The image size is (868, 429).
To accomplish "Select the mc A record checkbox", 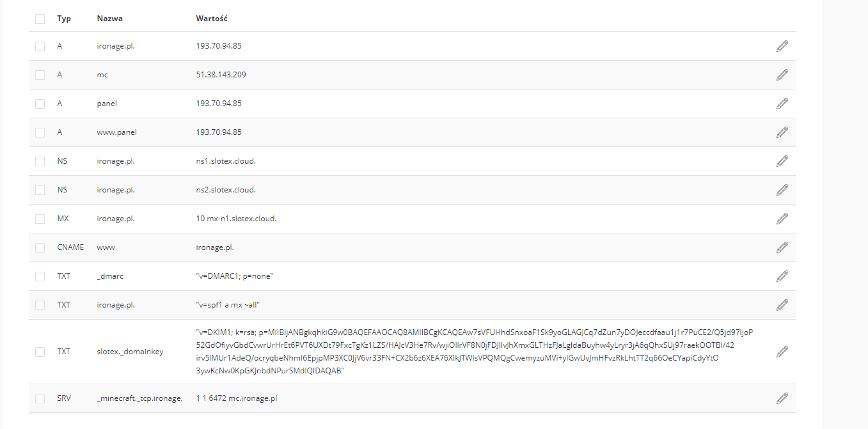I will [x=40, y=75].
